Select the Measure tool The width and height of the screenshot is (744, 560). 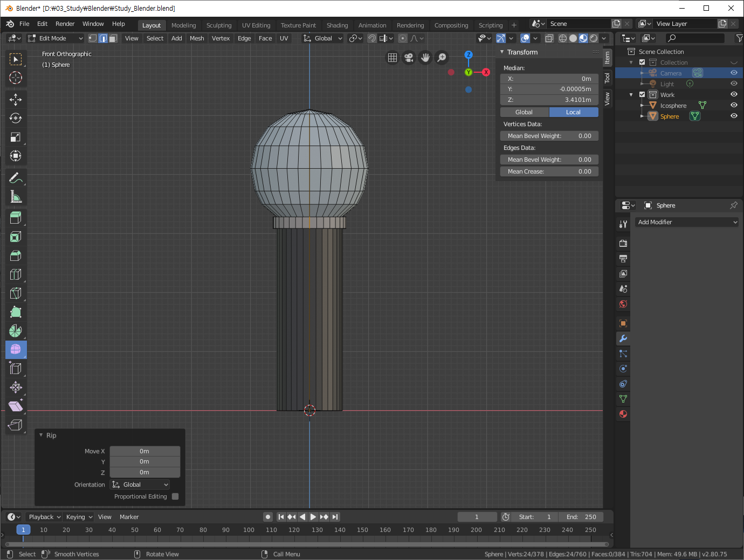[x=16, y=197]
